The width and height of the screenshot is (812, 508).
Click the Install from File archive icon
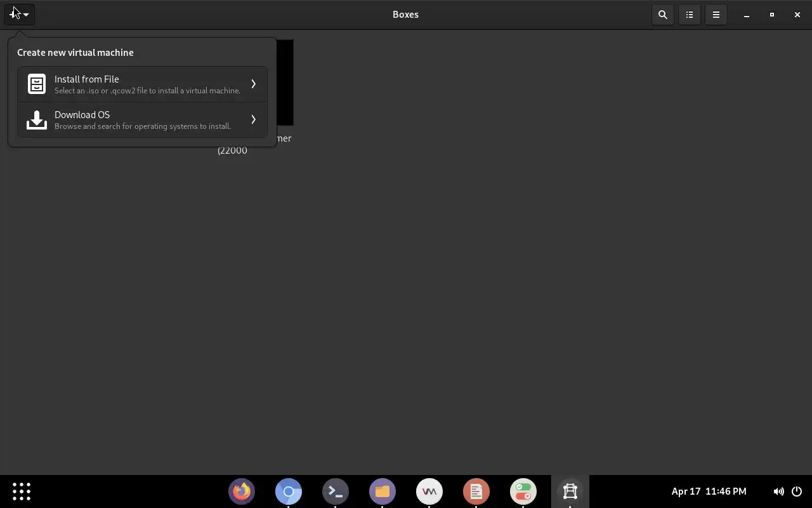pos(37,84)
